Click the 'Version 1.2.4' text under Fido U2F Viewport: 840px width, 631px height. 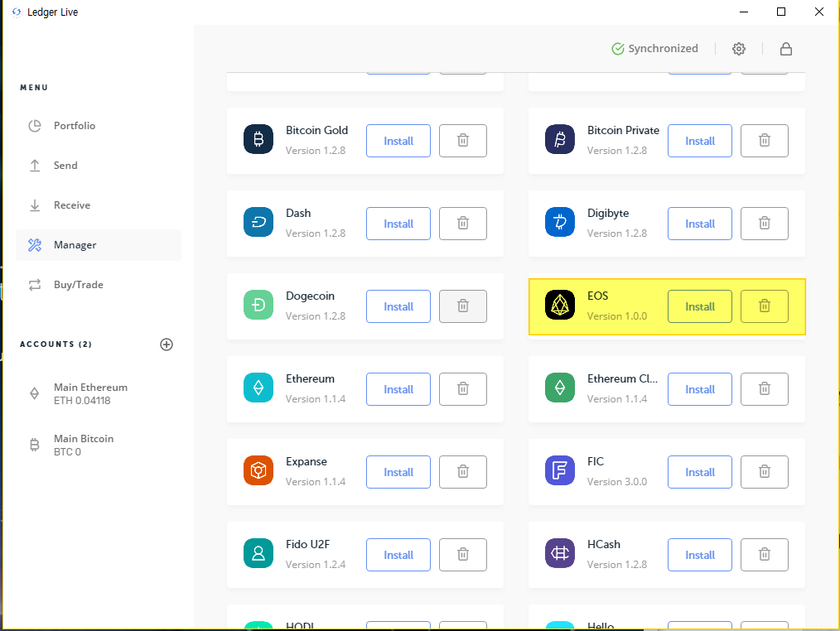tap(316, 565)
